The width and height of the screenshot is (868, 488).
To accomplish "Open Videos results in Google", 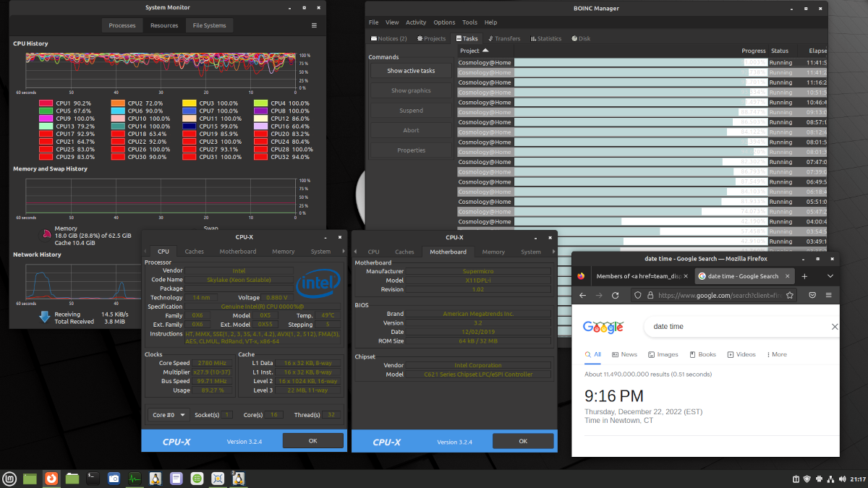I will pos(741,354).
